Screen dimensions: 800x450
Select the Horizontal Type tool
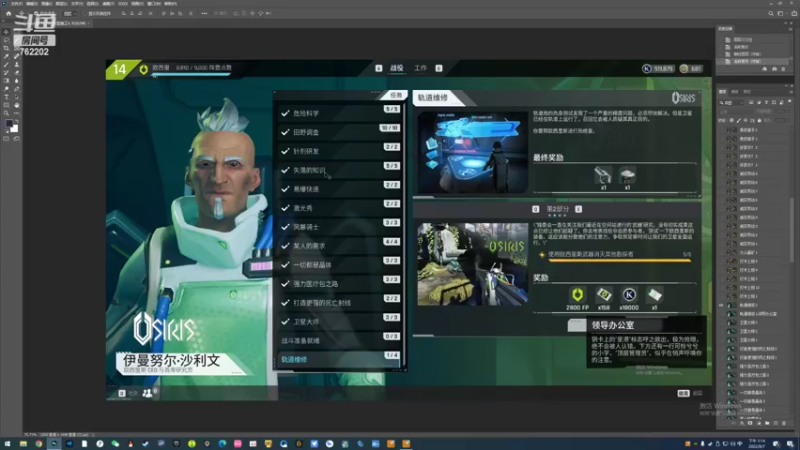point(6,97)
